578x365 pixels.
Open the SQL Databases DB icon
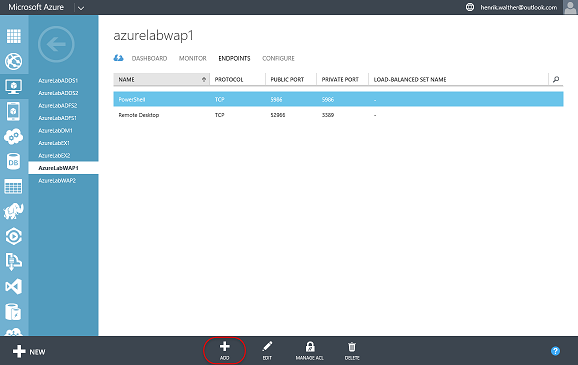click(14, 161)
